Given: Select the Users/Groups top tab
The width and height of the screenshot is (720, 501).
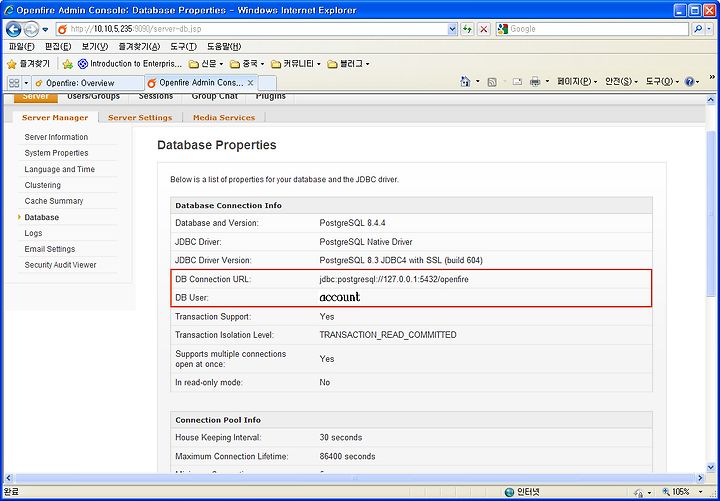Looking at the screenshot, I should pos(93,96).
